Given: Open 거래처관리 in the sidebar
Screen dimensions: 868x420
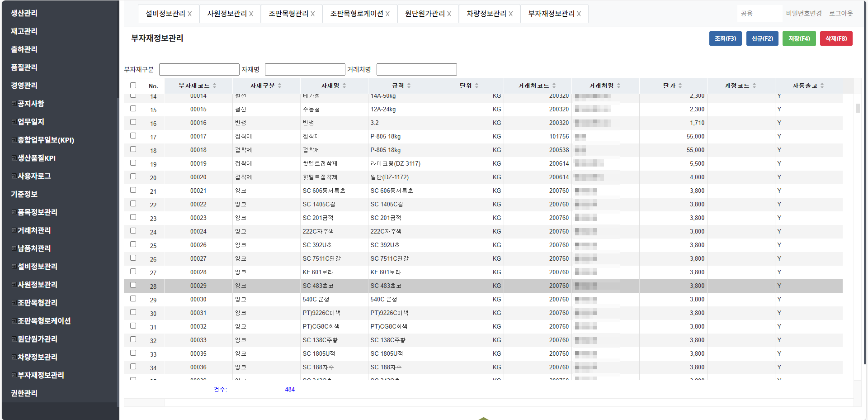Looking at the screenshot, I should pyautogui.click(x=34, y=230).
